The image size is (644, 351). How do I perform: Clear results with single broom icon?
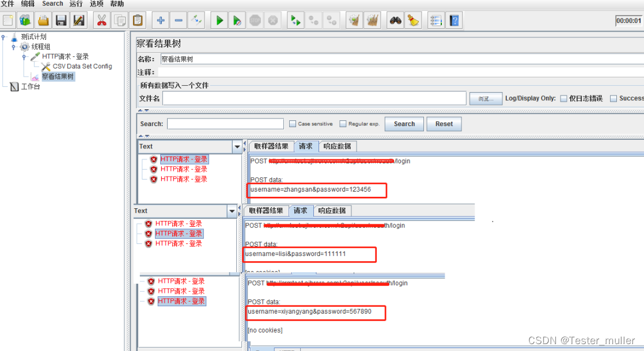[354, 20]
